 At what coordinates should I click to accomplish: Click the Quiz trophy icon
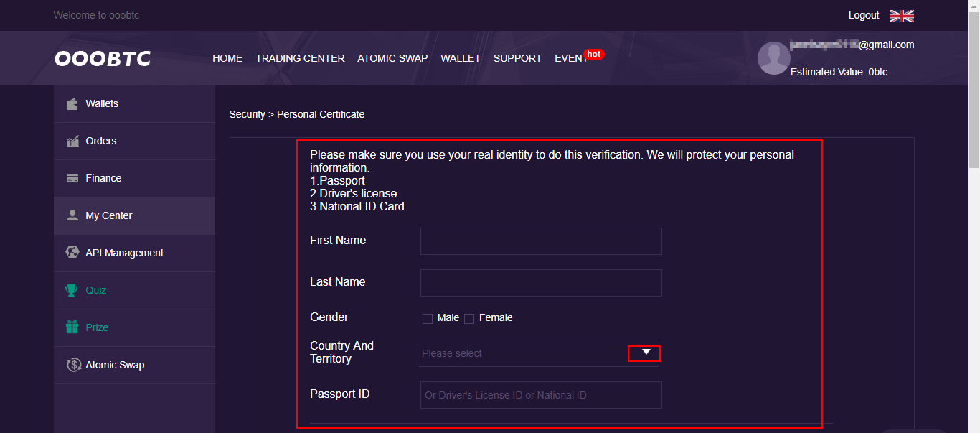[x=72, y=290]
